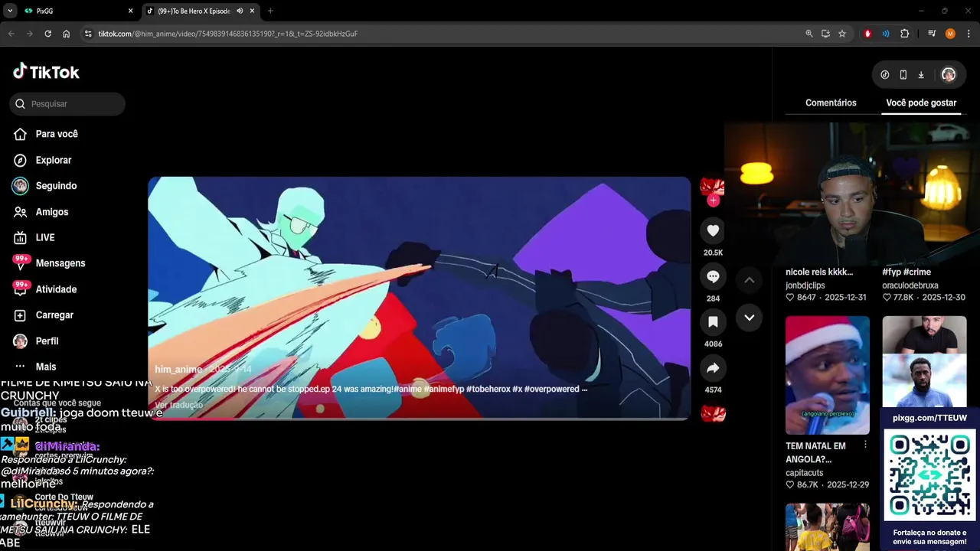
Task: Click the site information icon in address bar
Action: tap(88, 34)
